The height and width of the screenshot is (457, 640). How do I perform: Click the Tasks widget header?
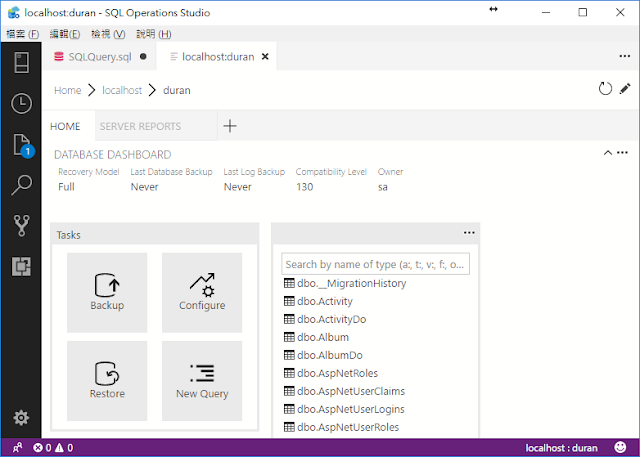coord(155,235)
